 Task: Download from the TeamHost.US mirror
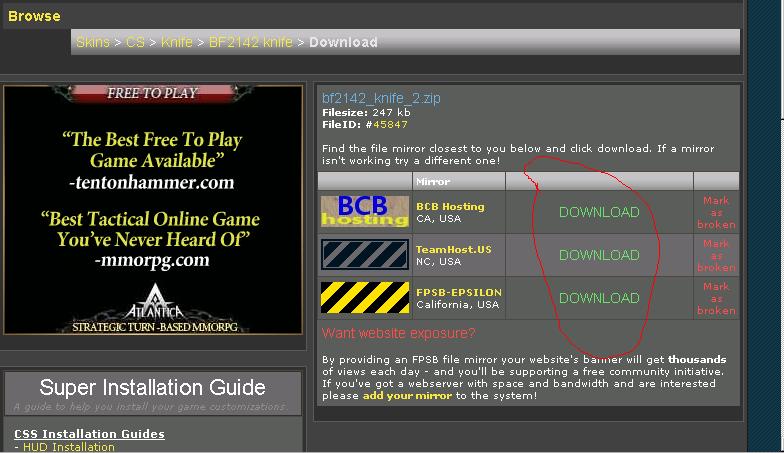599,255
